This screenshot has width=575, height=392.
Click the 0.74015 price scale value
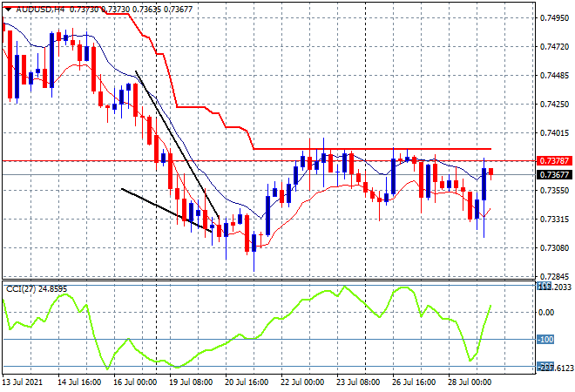click(554, 133)
